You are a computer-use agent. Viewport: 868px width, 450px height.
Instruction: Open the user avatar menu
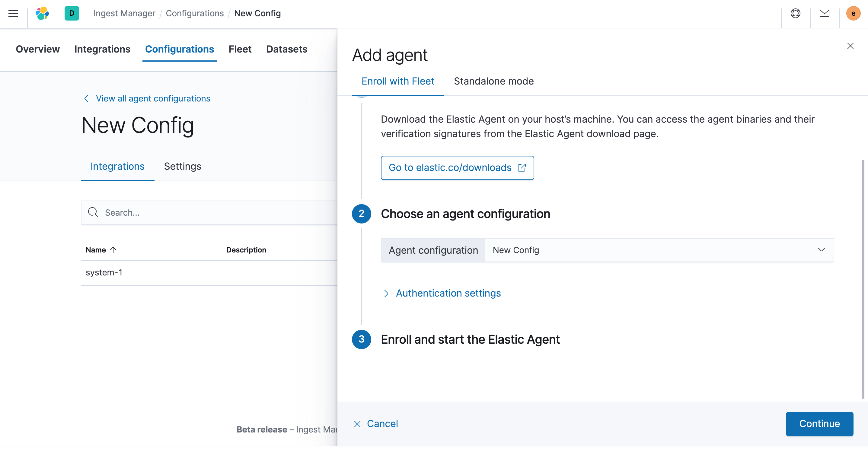853,14
